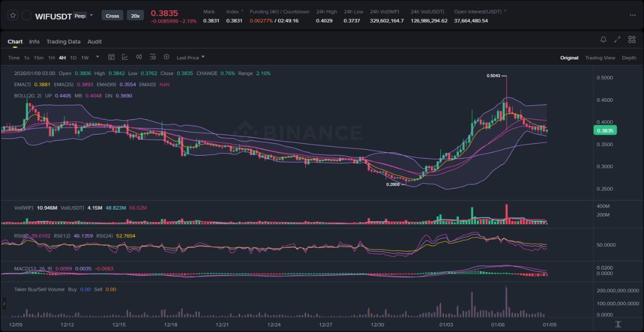Switch to the Depth chart view
Image resolution: width=644 pixels, height=332 pixels.
pyautogui.click(x=629, y=58)
